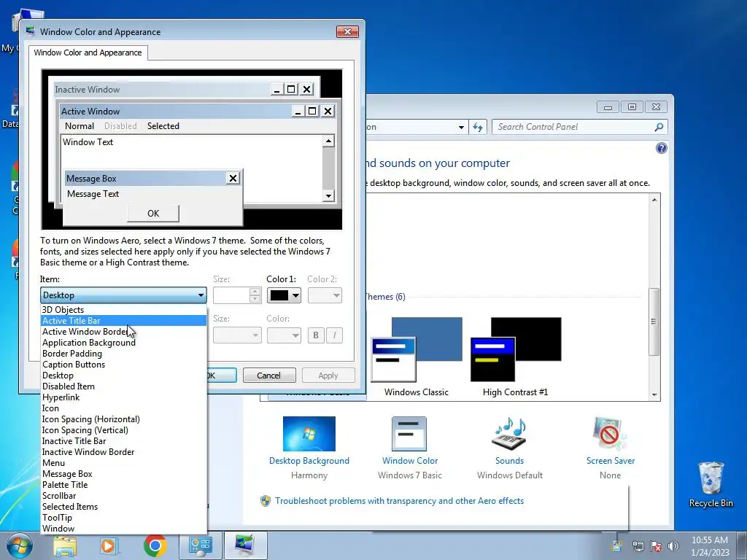This screenshot has width=747, height=560.
Task: Increase item Size with stepper arrows
Action: [x=255, y=292]
